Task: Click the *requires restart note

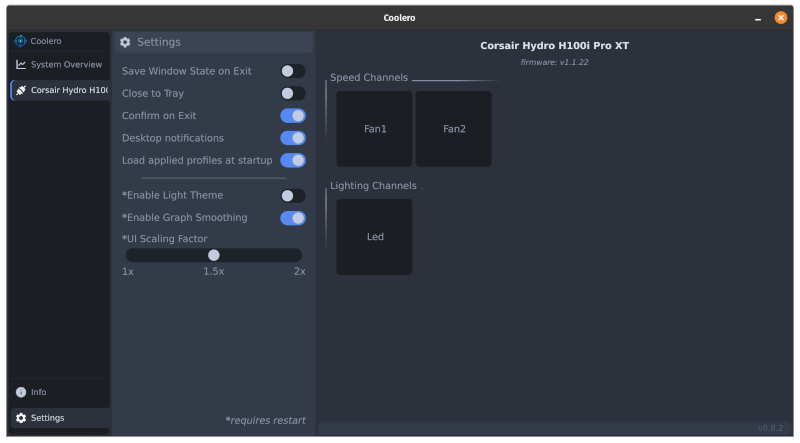Action: coord(265,421)
